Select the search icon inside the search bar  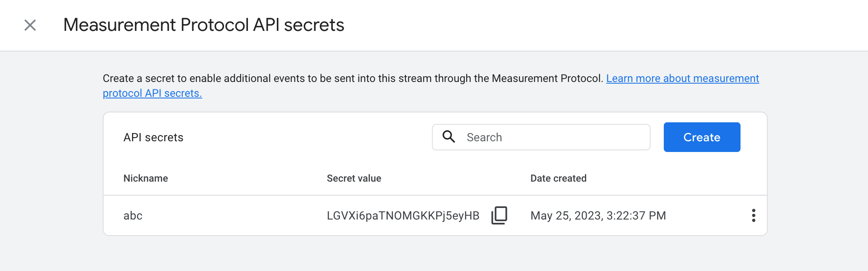(x=448, y=137)
